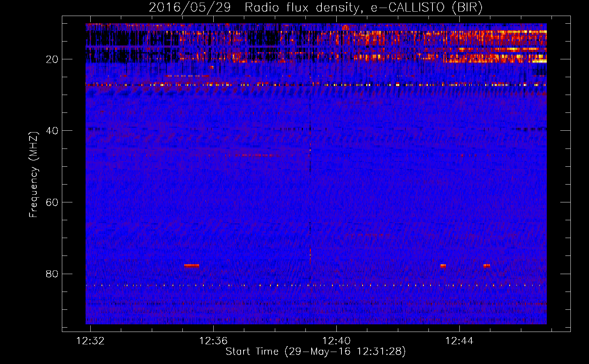Screen dimensions: 589x364
Task: Click the 80 frequency tick label
Action: click(x=52, y=274)
